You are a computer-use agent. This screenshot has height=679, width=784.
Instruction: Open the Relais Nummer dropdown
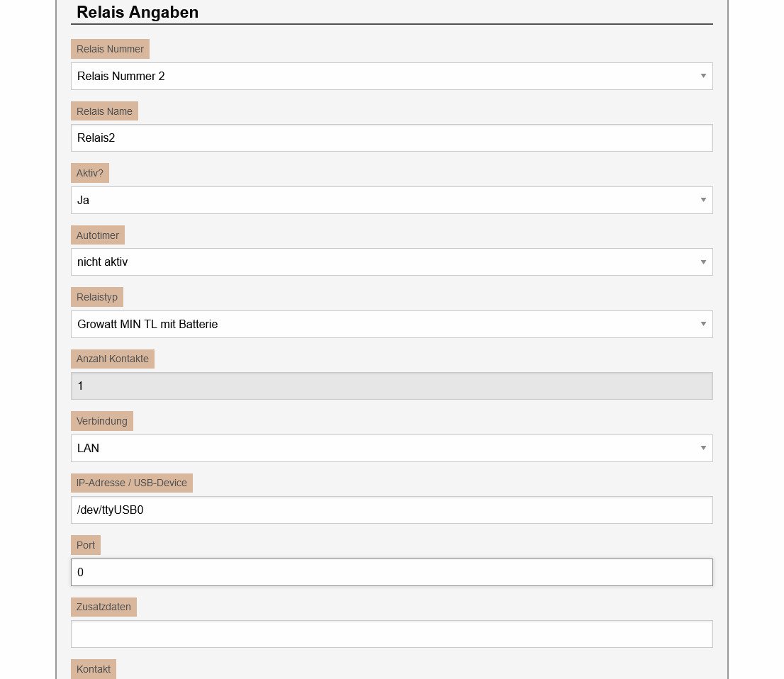391,76
